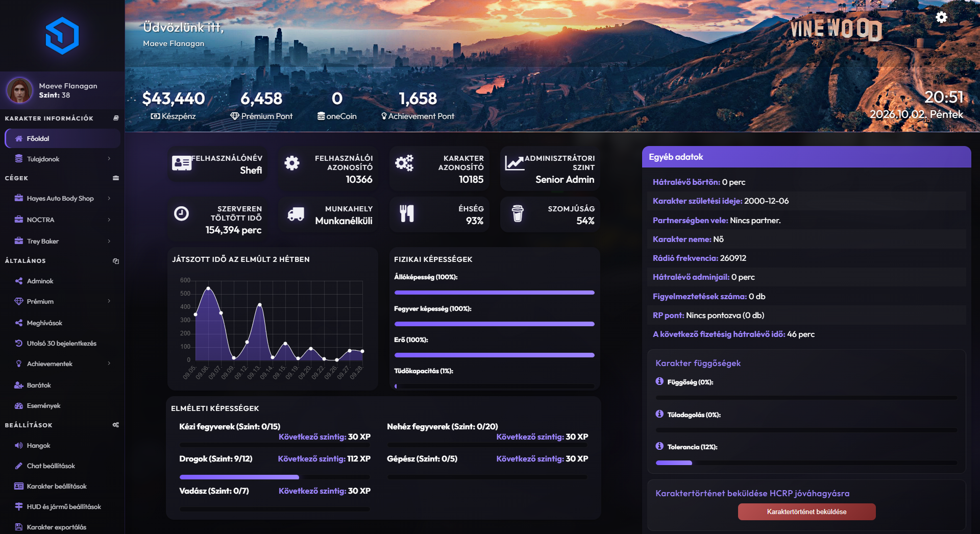Click the Chat beállítások pencil icon
Viewport: 980px width, 534px height.
[x=19, y=466]
